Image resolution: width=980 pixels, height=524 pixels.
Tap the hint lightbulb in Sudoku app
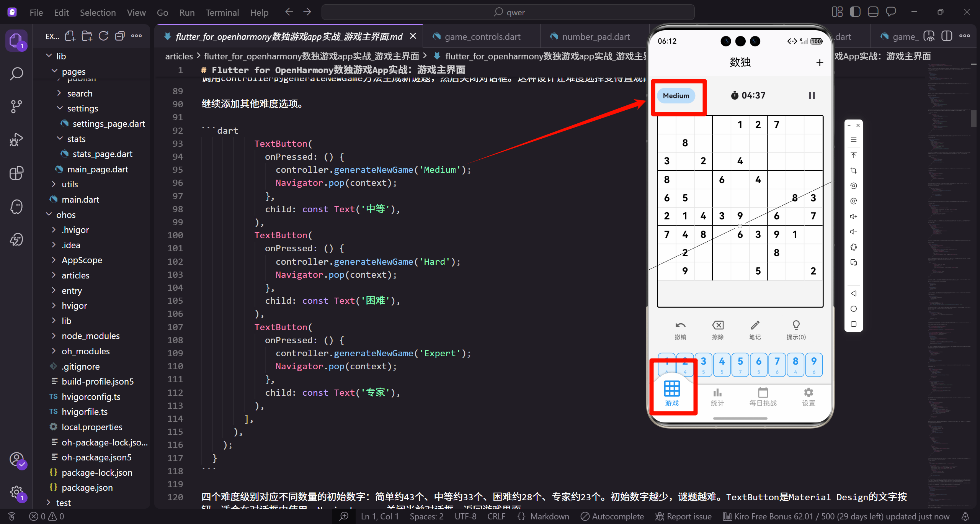tap(796, 330)
